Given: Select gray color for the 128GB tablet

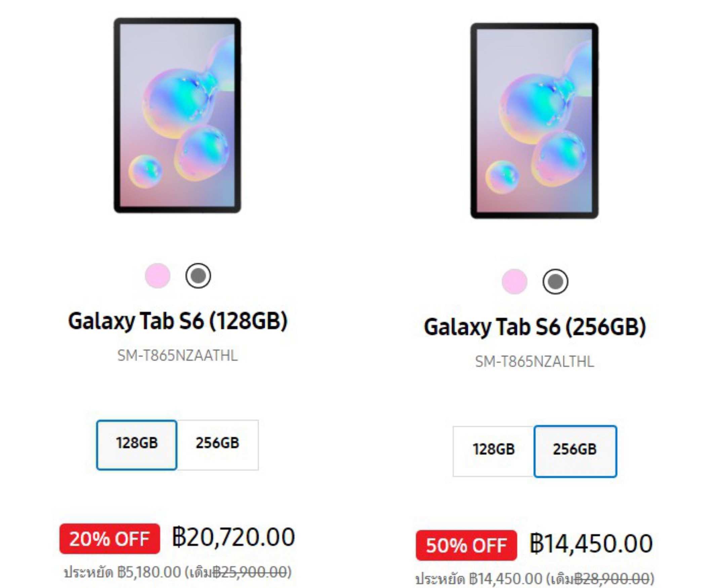Looking at the screenshot, I should click(x=198, y=275).
